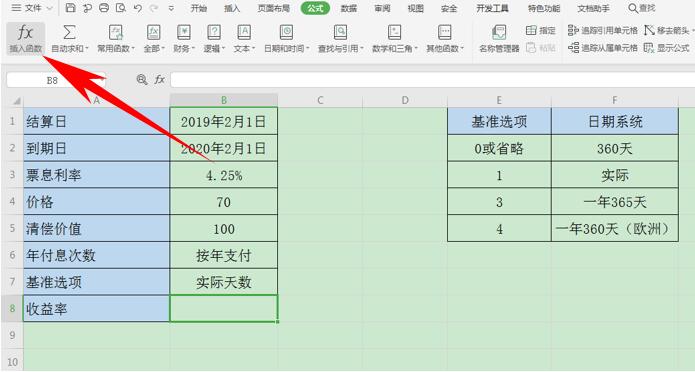Click the Insert Function (插入函数) button
The image size is (695, 372).
click(x=26, y=39)
